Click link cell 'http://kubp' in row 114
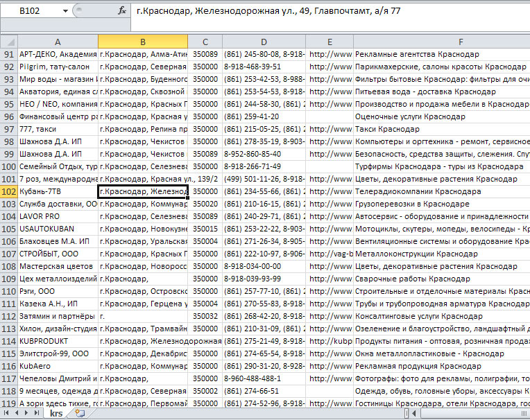This screenshot has width=530, height=420. point(330,341)
